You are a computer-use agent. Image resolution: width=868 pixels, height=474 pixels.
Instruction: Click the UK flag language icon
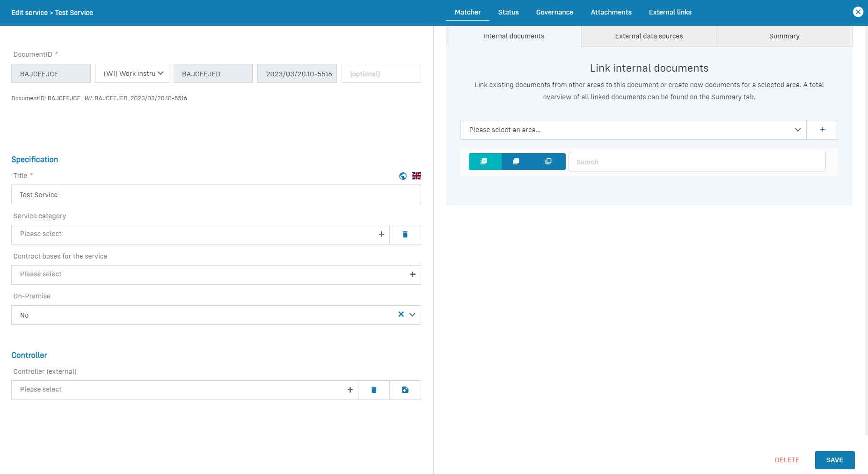(x=416, y=176)
